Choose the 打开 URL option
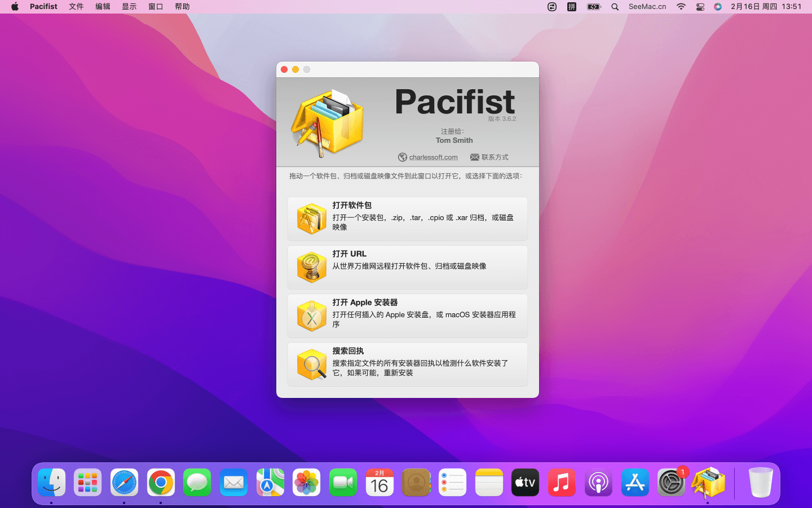The height and width of the screenshot is (508, 812). pos(408,268)
